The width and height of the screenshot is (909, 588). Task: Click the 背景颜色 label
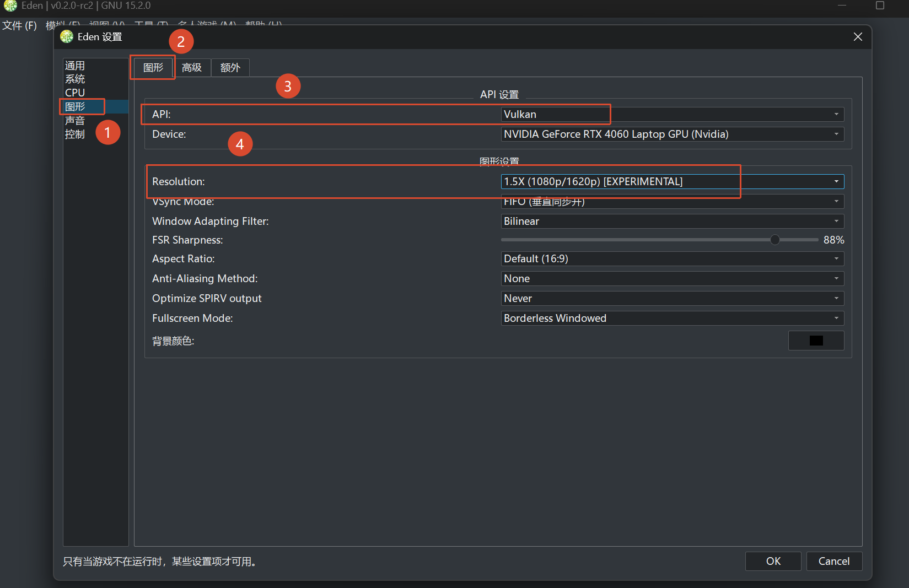(173, 341)
